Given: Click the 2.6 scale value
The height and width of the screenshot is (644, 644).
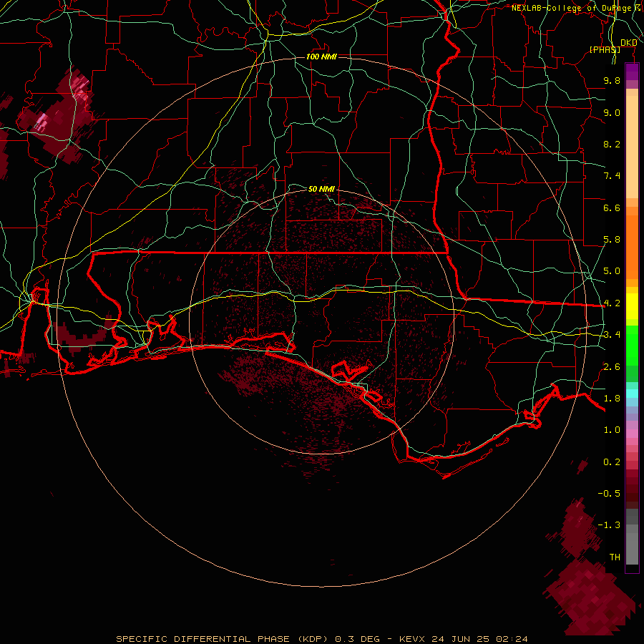Looking at the screenshot, I should pyautogui.click(x=612, y=366).
